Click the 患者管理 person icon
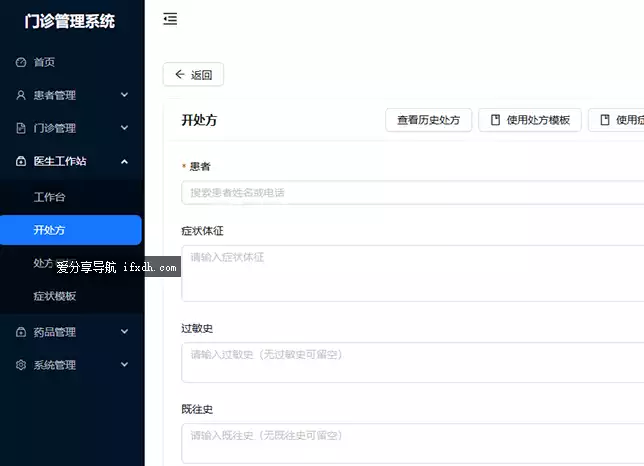The height and width of the screenshot is (466, 644). (21, 95)
